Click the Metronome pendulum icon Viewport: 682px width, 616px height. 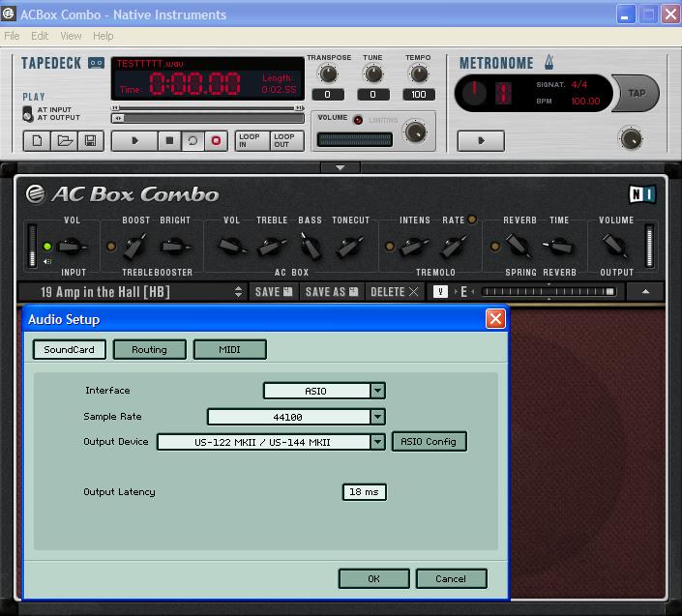coord(549,62)
